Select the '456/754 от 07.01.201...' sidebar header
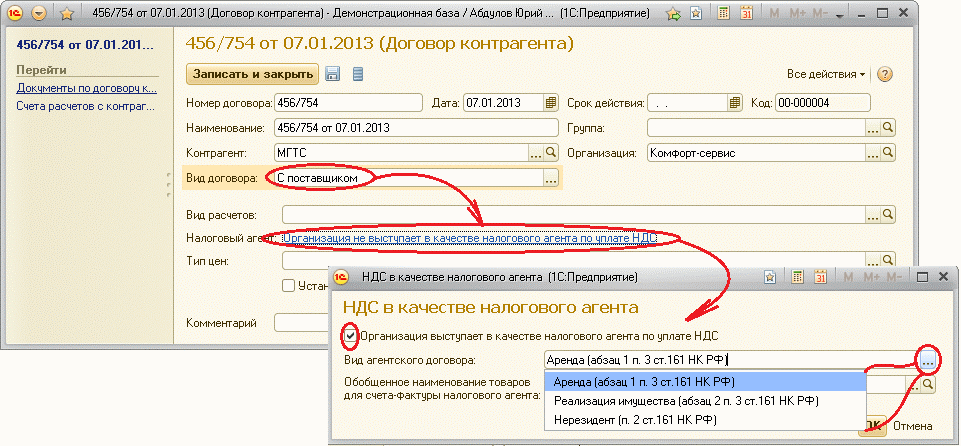Viewport: 961px width, 446px height. [85, 45]
